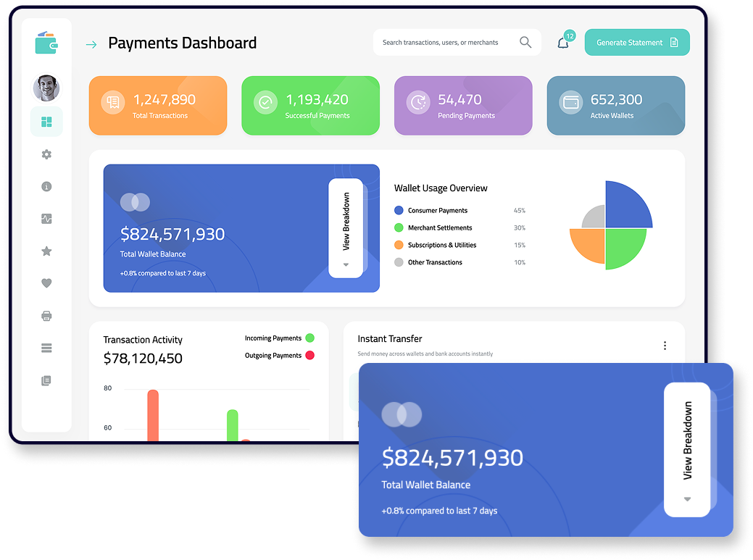Screen dimensions: 753x560
Task: Toggle Consumer Payments legend dot
Action: point(399,211)
